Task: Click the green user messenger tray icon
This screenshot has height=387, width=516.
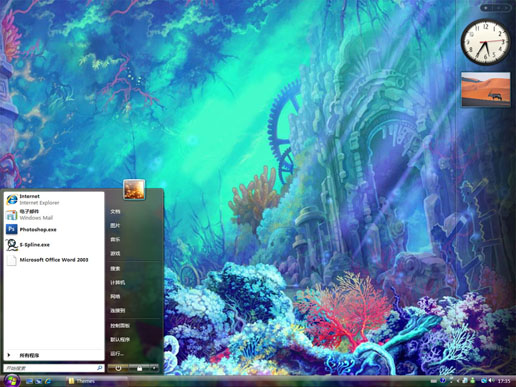Action: click(x=473, y=380)
